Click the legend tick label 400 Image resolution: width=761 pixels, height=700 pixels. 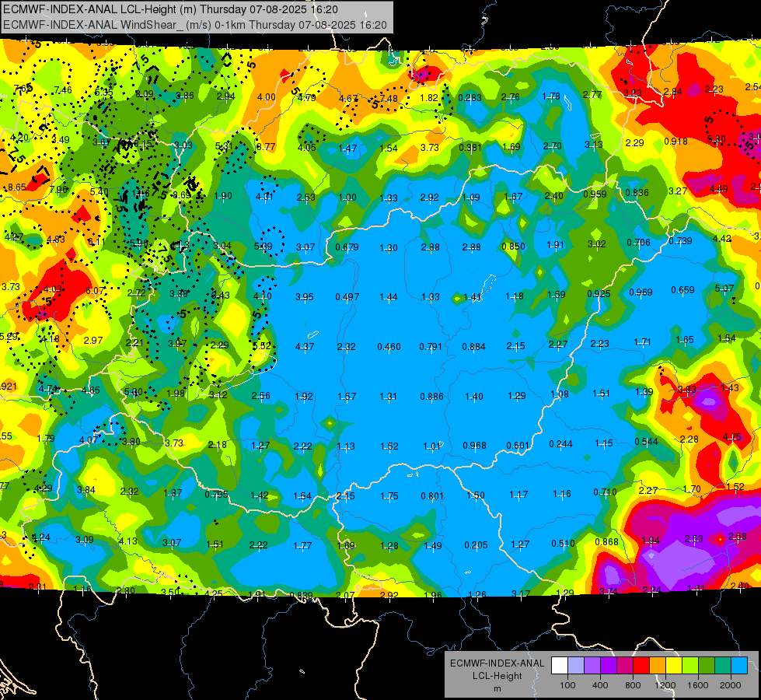(x=600, y=685)
